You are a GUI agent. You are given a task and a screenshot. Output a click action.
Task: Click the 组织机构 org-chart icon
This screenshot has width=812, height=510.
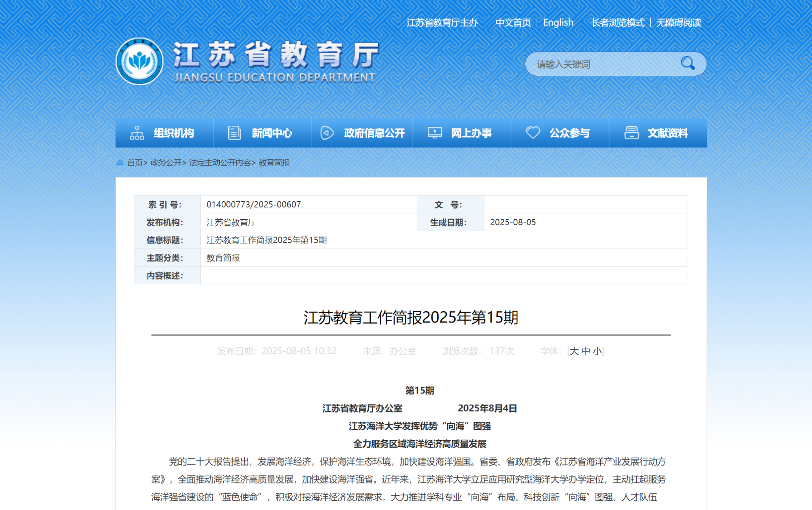(x=137, y=133)
